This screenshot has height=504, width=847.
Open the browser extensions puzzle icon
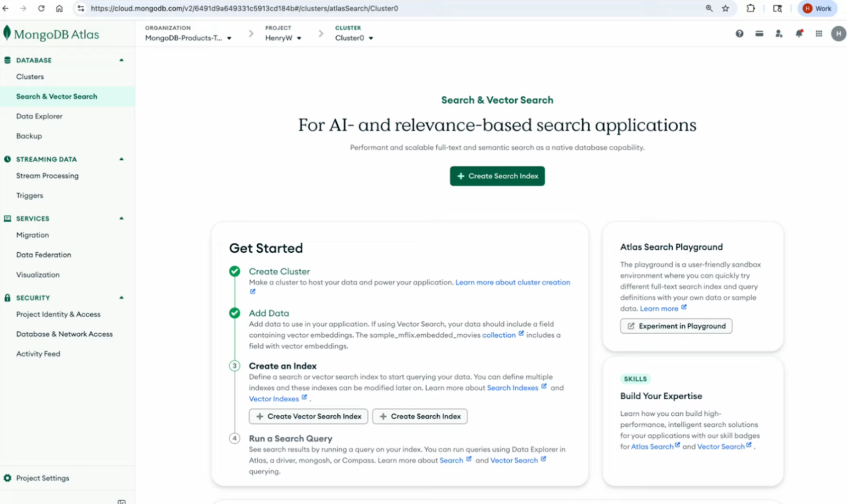tap(751, 8)
